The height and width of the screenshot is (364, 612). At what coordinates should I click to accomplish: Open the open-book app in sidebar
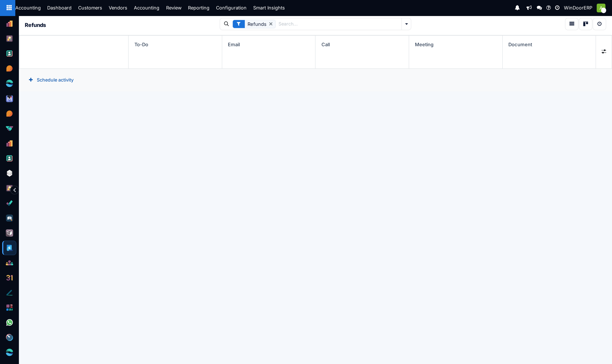9,218
